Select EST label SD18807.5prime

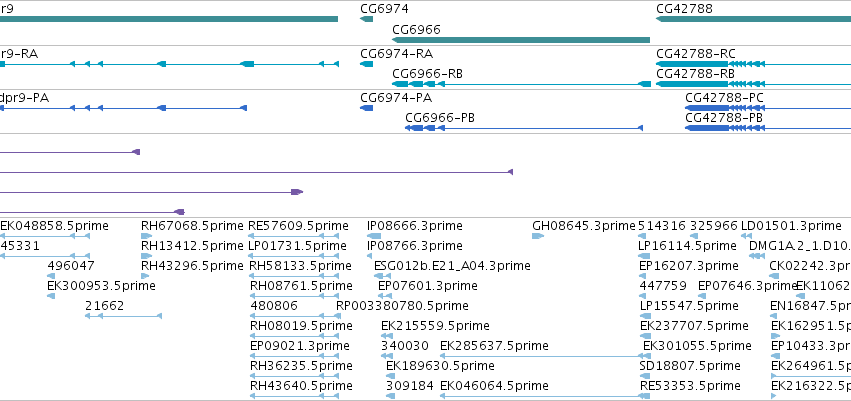(x=690, y=366)
